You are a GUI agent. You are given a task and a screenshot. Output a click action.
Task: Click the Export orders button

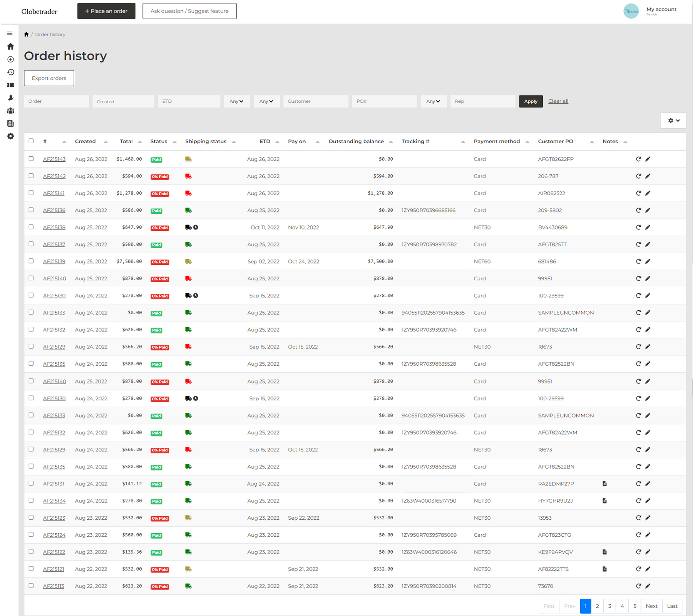(49, 78)
